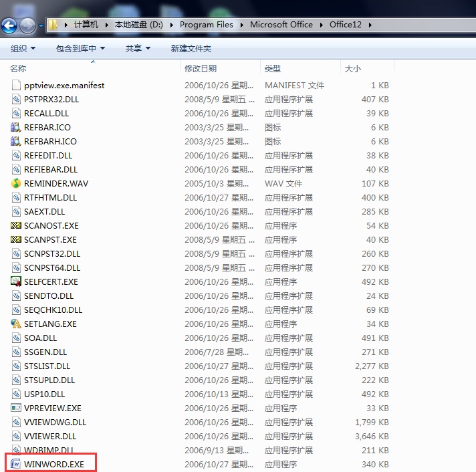476x472 pixels.
Task: Select the SELFCERT.EXE certificate icon
Action: click(16, 281)
